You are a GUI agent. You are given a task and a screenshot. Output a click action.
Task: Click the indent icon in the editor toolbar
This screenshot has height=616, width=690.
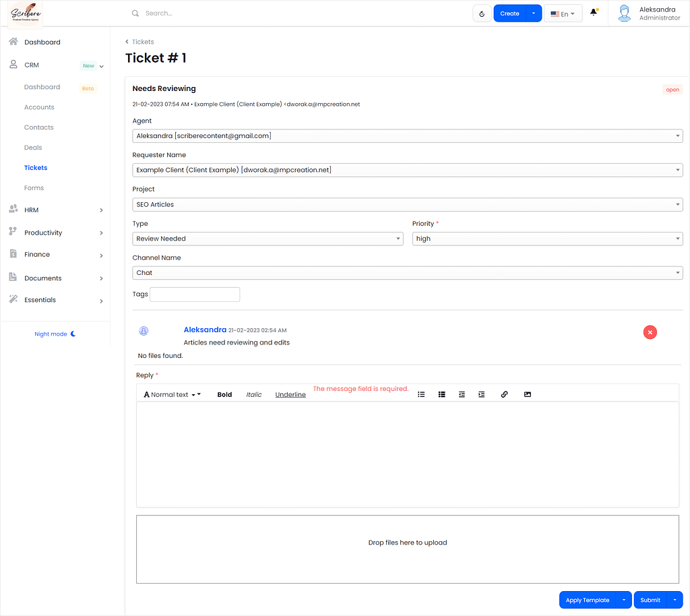click(481, 394)
